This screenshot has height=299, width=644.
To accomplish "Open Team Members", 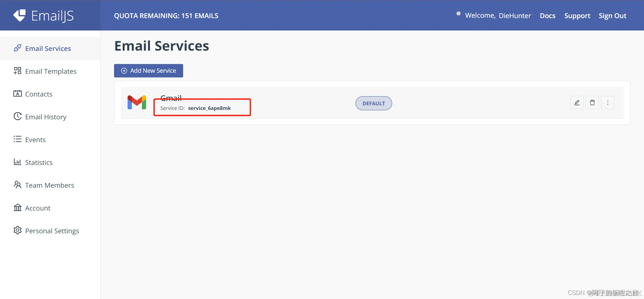I will tap(50, 185).
